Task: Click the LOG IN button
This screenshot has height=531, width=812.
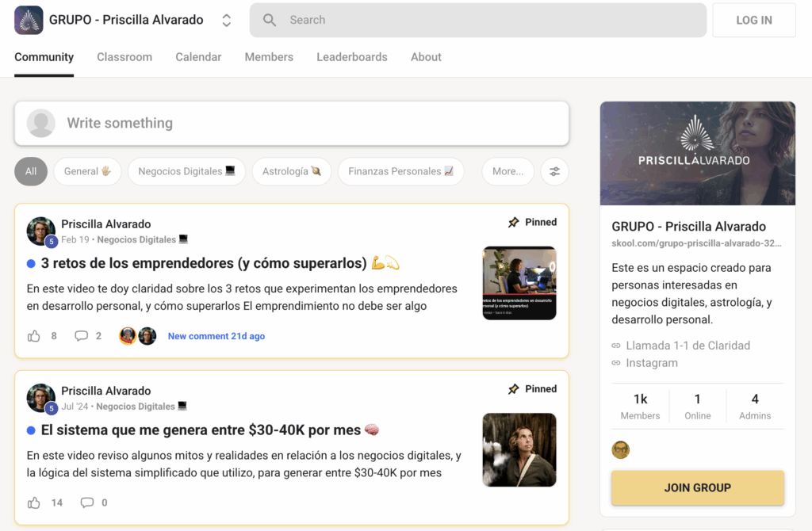Action: point(754,20)
